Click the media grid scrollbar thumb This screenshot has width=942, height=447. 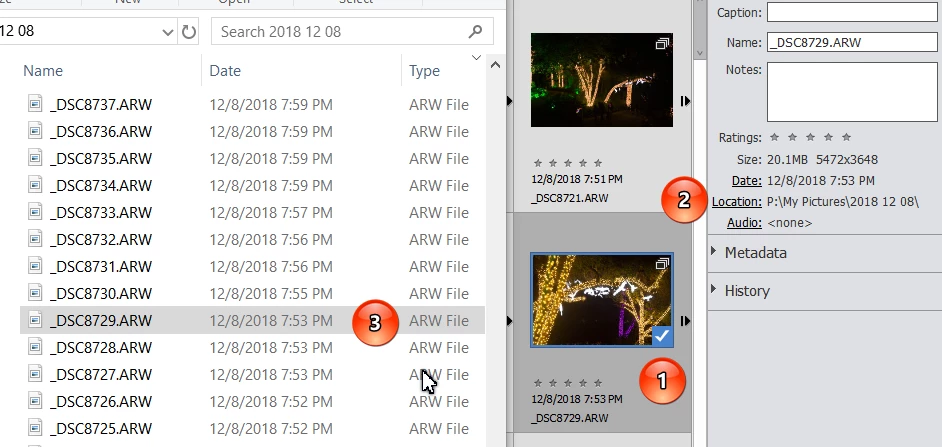(699, 21)
